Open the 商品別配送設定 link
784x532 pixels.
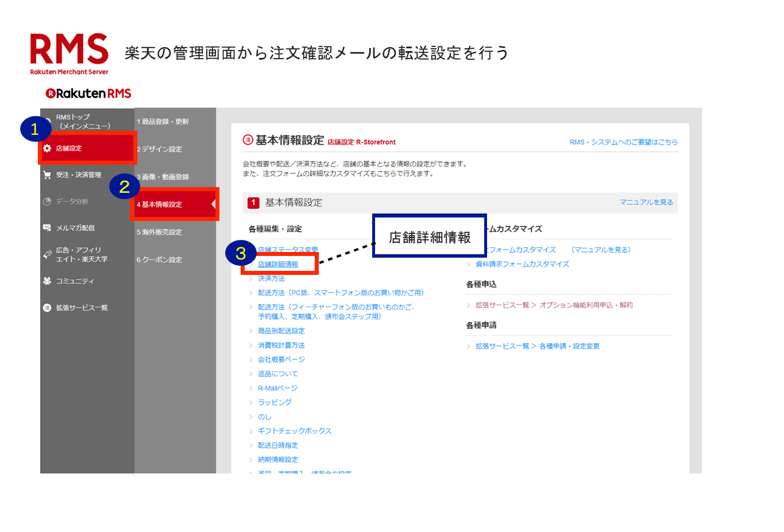(x=281, y=331)
